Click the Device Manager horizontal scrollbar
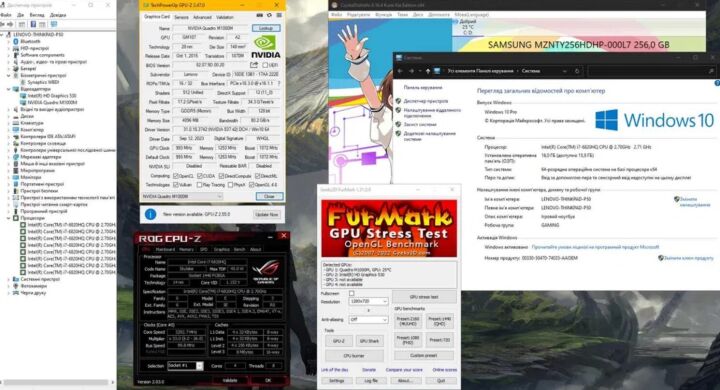 tap(57, 382)
